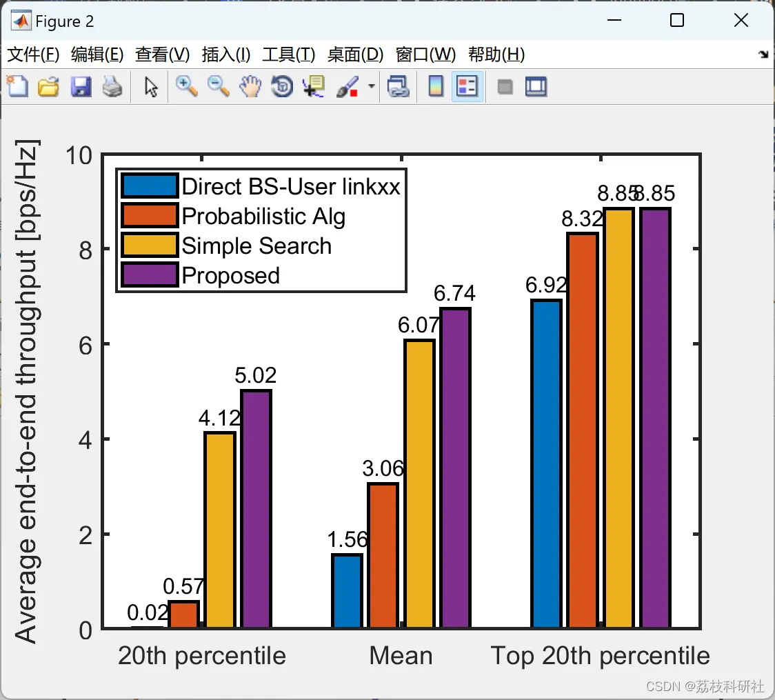Expand the toolbar dock arrow at the menu bar's right
The image size is (775, 700).
763,54
